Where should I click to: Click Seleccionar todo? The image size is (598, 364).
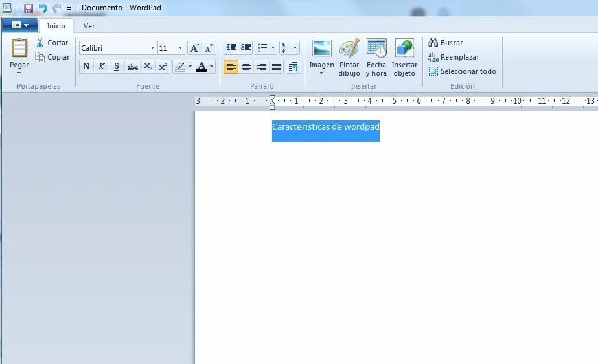(462, 71)
